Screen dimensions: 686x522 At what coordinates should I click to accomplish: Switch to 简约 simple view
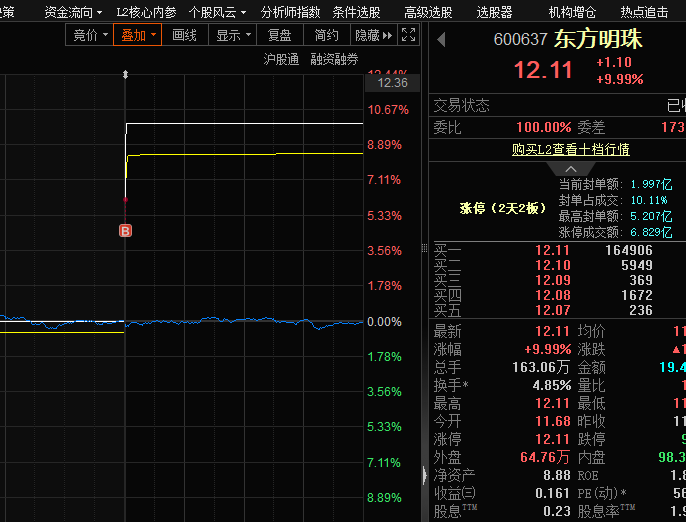[x=327, y=35]
